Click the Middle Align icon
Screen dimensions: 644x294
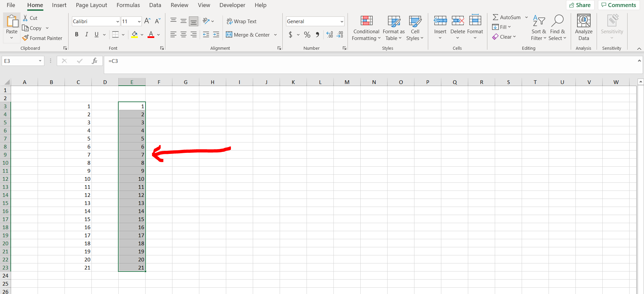click(184, 21)
